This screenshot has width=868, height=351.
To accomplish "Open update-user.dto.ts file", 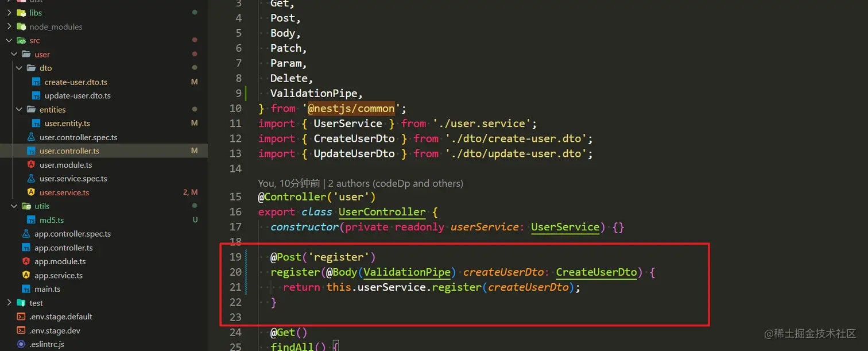I will coord(77,96).
